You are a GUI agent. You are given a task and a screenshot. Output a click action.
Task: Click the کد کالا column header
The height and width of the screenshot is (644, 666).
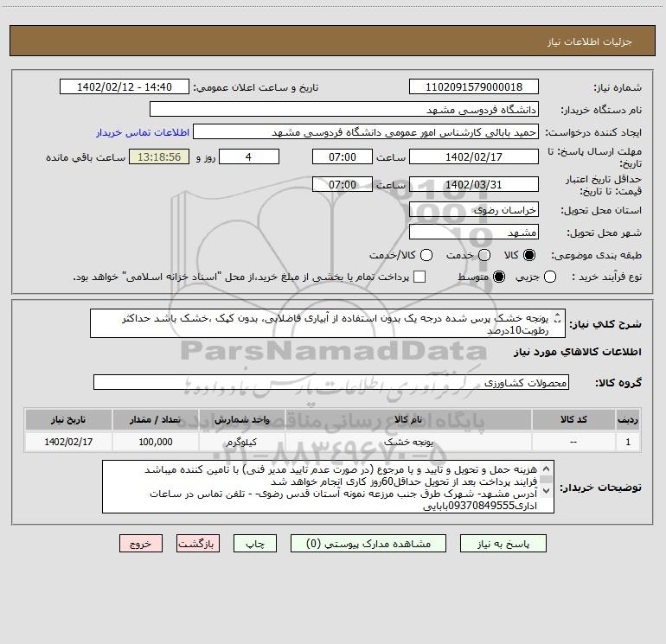point(573,419)
